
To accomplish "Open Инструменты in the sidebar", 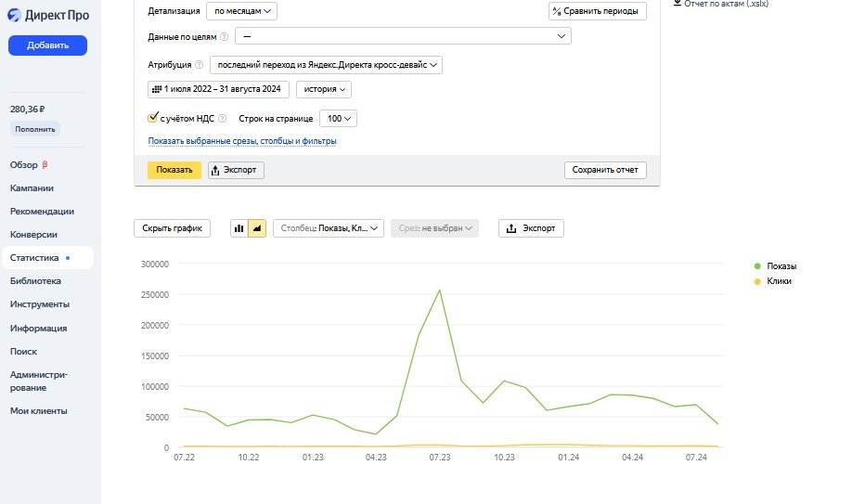I will pyautogui.click(x=40, y=304).
